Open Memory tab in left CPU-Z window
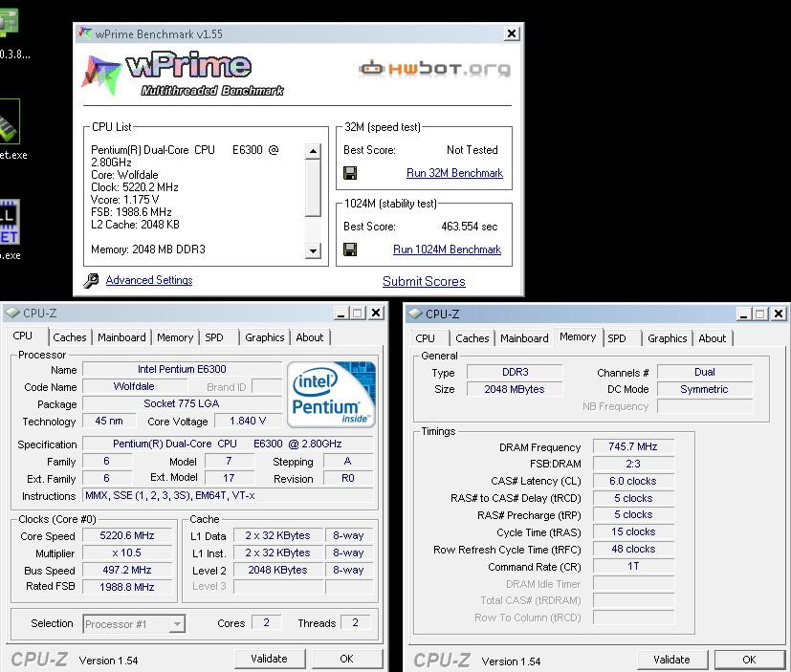The width and height of the screenshot is (791, 672). pyautogui.click(x=175, y=337)
